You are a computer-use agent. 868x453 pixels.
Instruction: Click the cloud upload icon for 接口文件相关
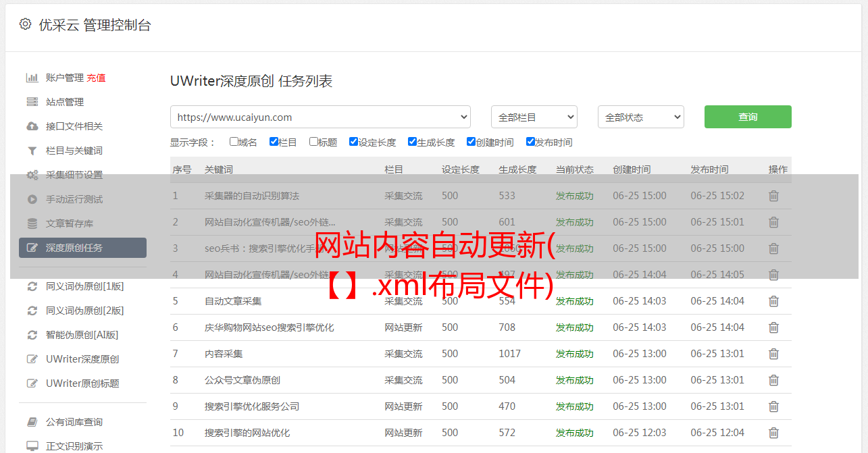32,126
